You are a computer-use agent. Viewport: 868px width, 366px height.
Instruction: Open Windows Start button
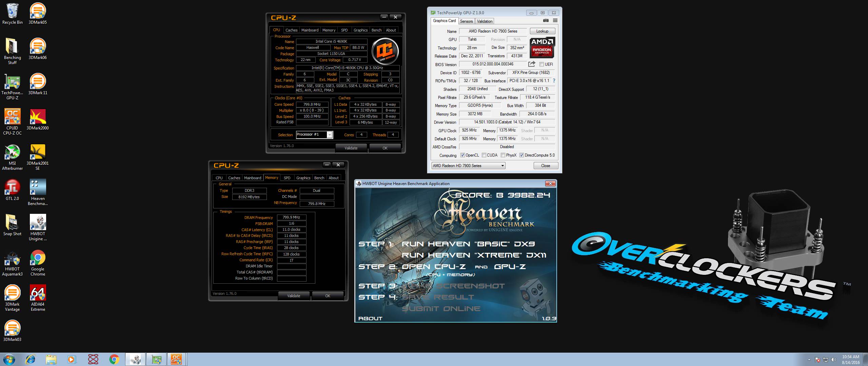tap(9, 359)
